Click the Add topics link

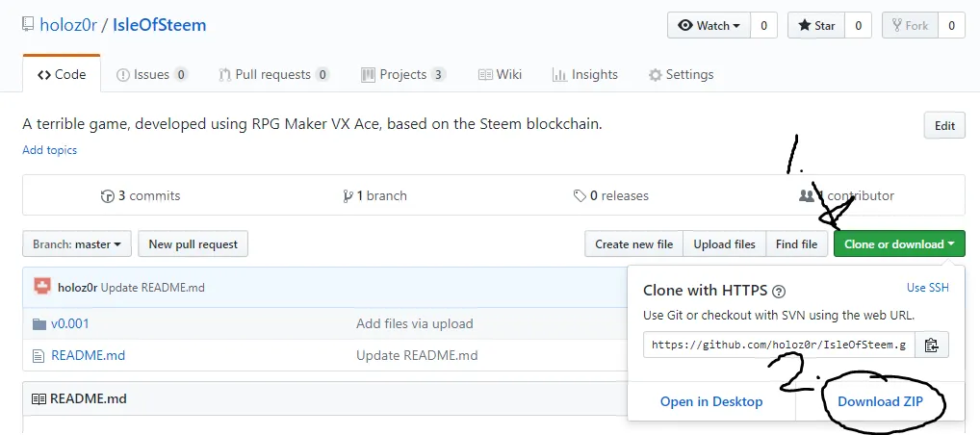point(49,150)
